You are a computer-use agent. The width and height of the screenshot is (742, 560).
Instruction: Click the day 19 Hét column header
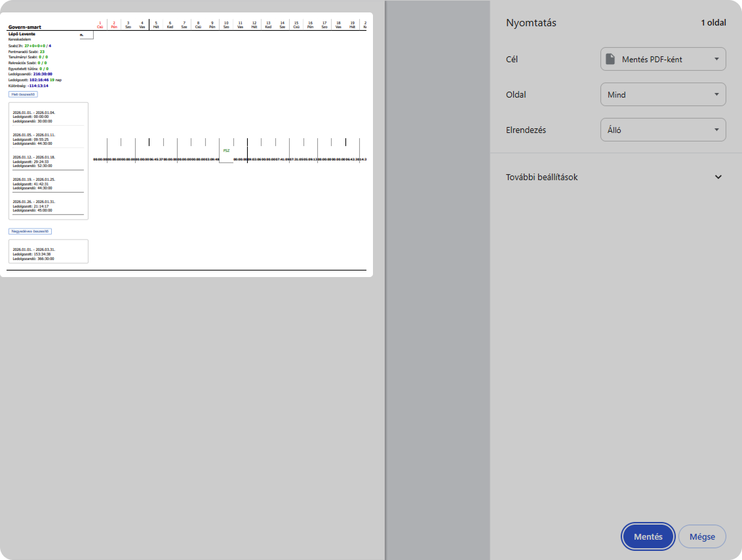(x=352, y=25)
